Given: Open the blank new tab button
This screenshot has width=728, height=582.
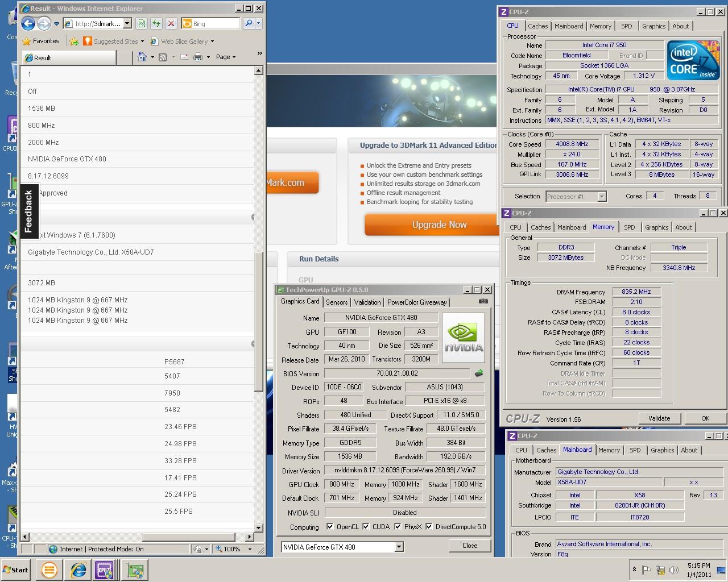Looking at the screenshot, I should (x=125, y=57).
